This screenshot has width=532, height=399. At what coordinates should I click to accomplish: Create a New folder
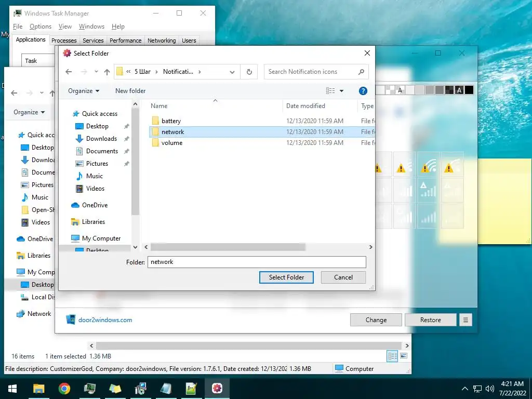130,90
